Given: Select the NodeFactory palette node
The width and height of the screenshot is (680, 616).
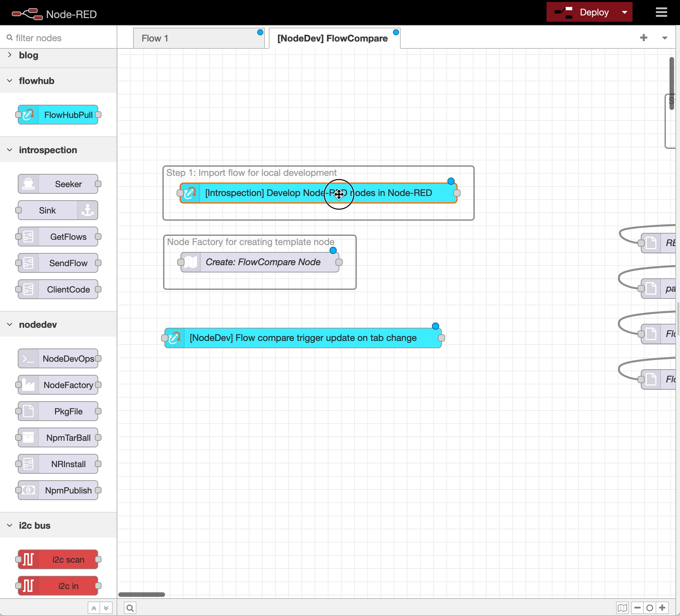Looking at the screenshot, I should click(x=58, y=385).
